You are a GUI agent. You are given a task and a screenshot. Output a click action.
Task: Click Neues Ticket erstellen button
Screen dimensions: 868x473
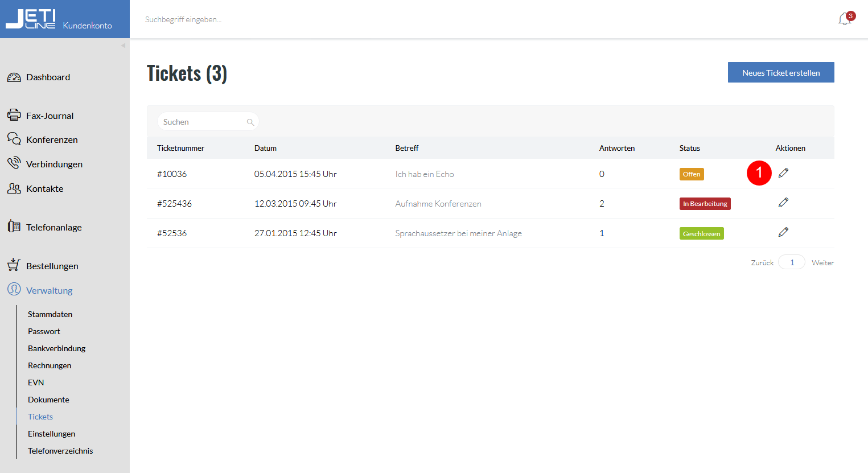781,72
